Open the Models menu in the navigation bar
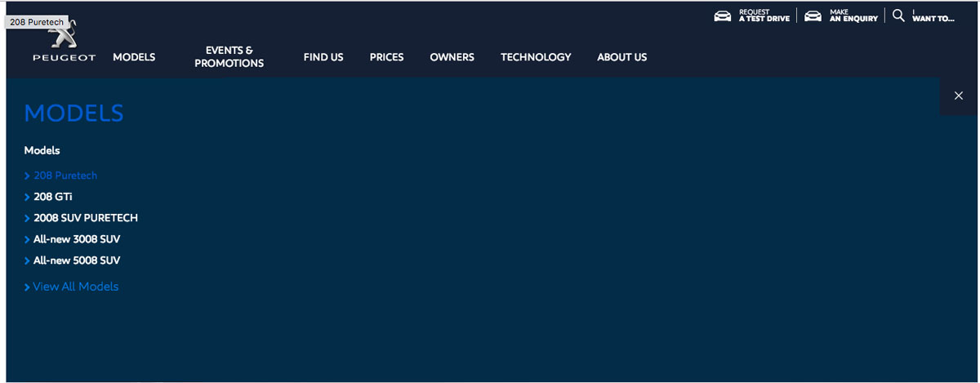 pyautogui.click(x=134, y=57)
